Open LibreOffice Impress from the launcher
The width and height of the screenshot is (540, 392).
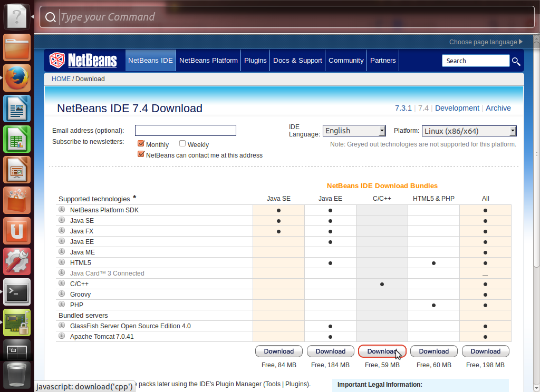coord(17,170)
